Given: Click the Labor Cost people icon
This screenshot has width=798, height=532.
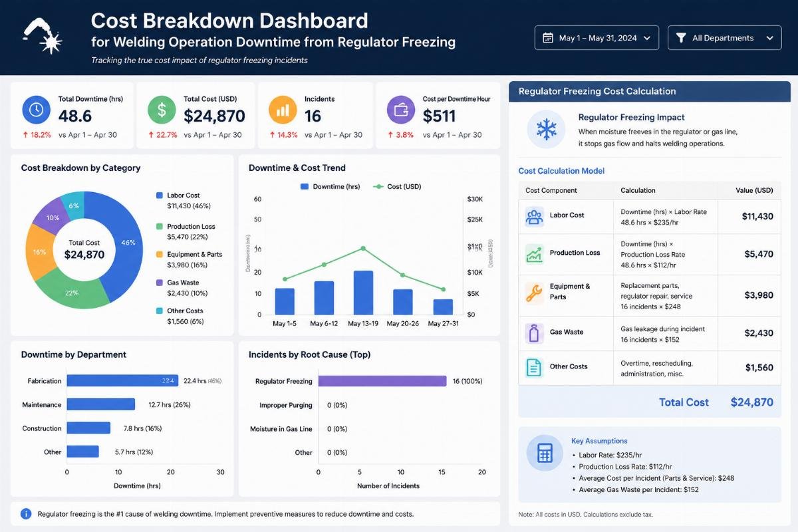Looking at the screenshot, I should (x=534, y=216).
